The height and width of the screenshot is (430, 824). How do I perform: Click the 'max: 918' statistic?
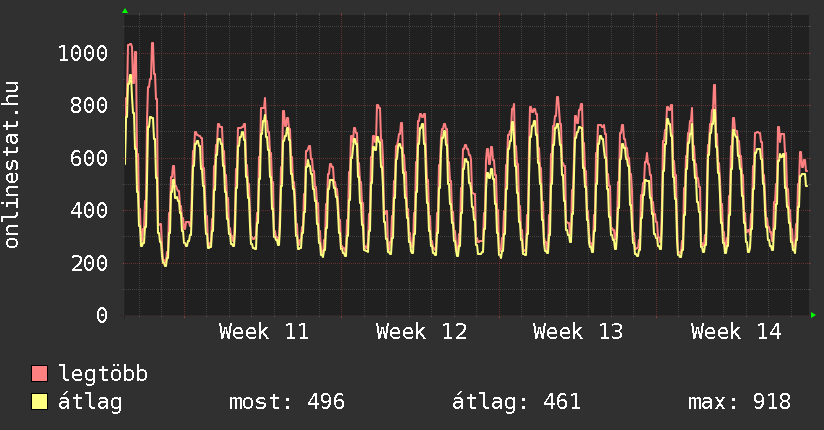739,402
